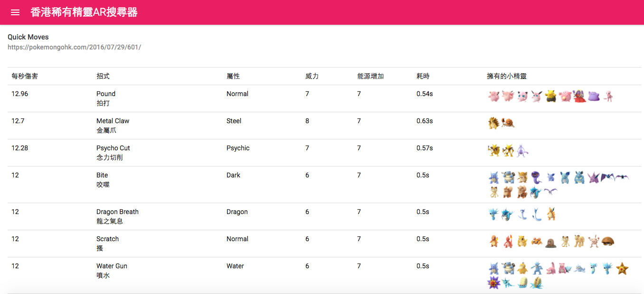The height and width of the screenshot is (294, 644).
Task: Open the pokemongohk.com source URL
Action: (75, 47)
